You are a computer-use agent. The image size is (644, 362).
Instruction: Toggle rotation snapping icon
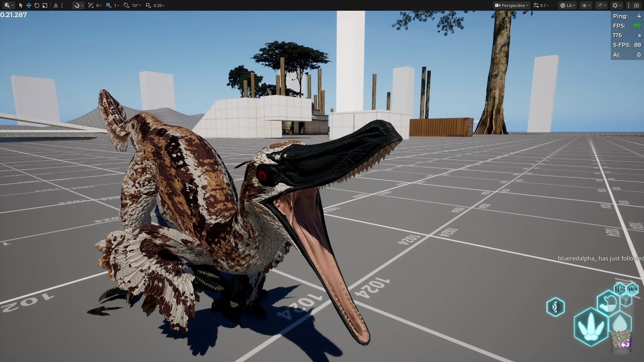click(x=126, y=5)
